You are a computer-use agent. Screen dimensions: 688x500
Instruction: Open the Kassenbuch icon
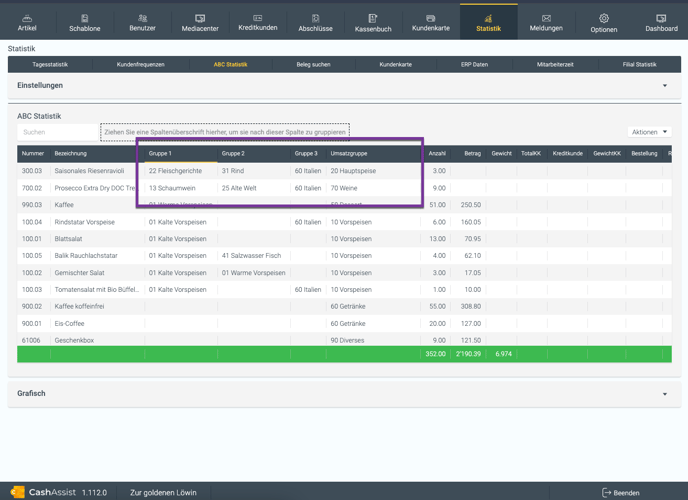pos(373,18)
